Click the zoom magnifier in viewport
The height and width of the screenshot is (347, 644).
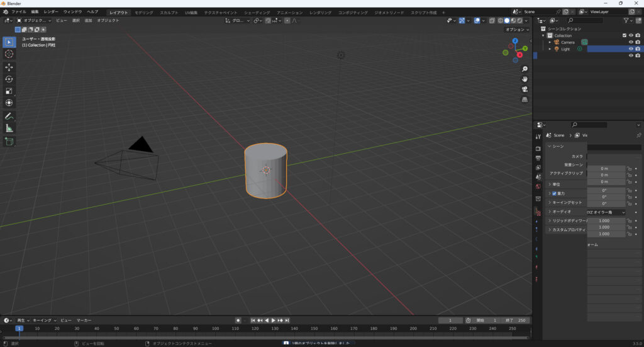coord(525,69)
